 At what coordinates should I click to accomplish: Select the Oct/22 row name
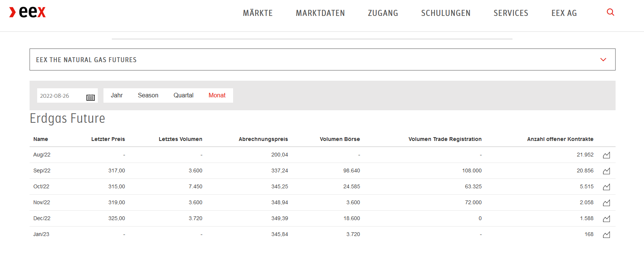(41, 186)
